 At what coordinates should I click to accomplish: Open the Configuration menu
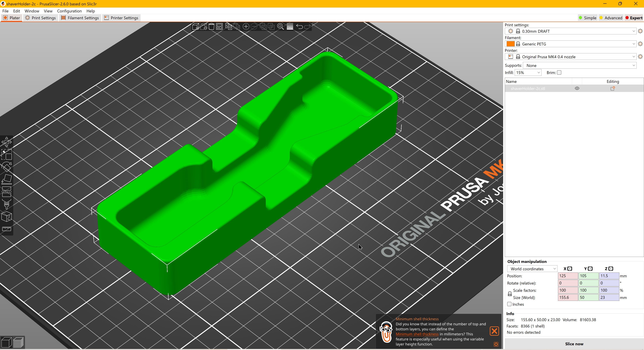coord(69,11)
